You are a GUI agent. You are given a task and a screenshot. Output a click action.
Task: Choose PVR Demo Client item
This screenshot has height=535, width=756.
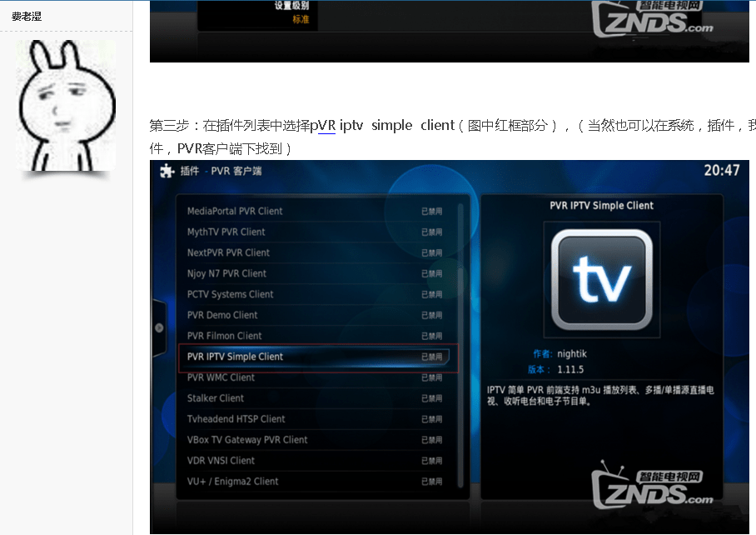[x=222, y=316]
